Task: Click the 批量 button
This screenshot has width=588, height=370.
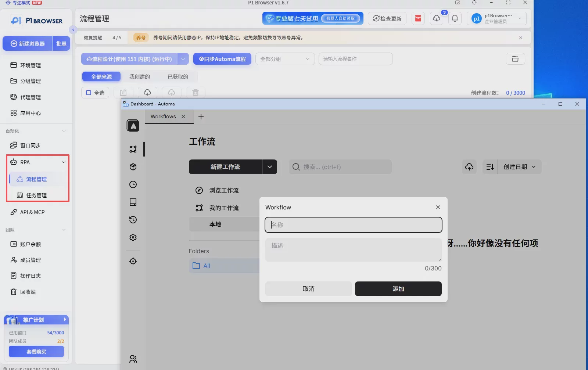Action: (61, 43)
